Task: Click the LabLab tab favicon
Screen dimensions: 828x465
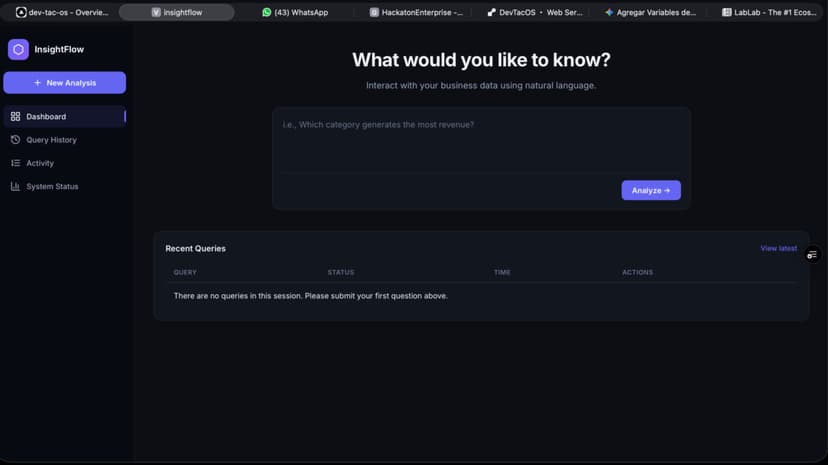Action: tap(727, 12)
